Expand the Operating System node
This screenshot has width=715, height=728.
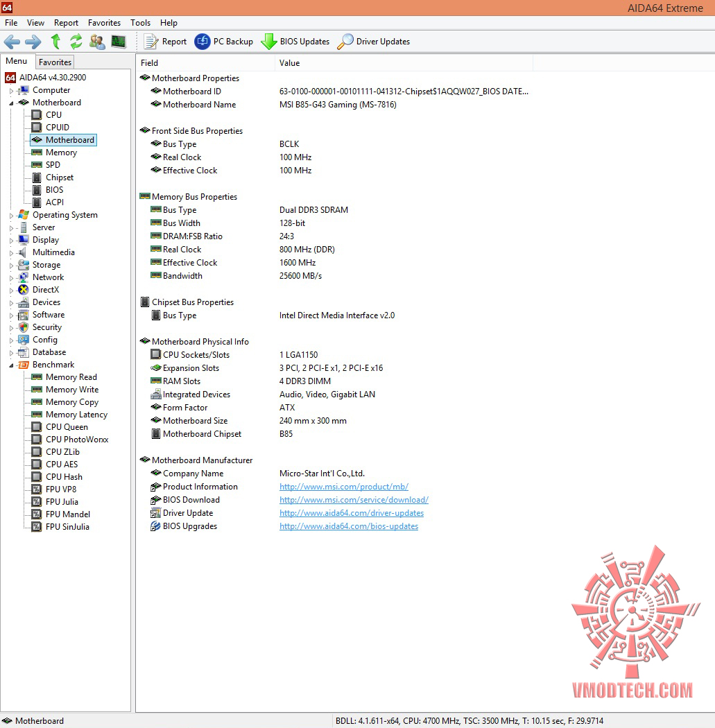pyautogui.click(x=12, y=216)
